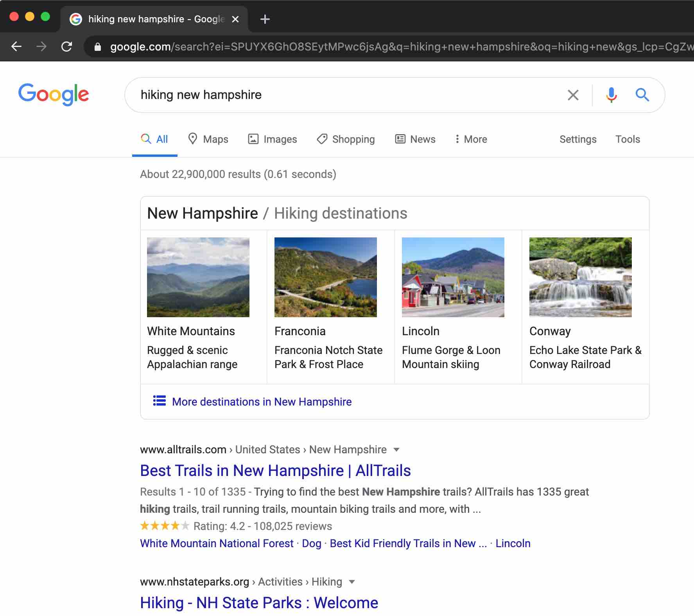Screen dimensions: 694x616
Task: Click the list icon beside More destinations
Action: coord(159,401)
